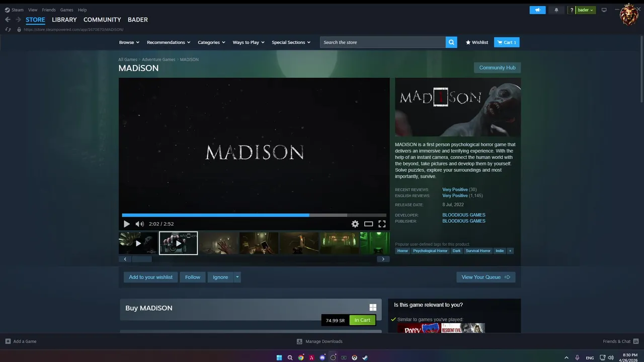Screen dimensions: 644x362
Task: Click the Psychological Horror tag
Action: click(x=430, y=250)
